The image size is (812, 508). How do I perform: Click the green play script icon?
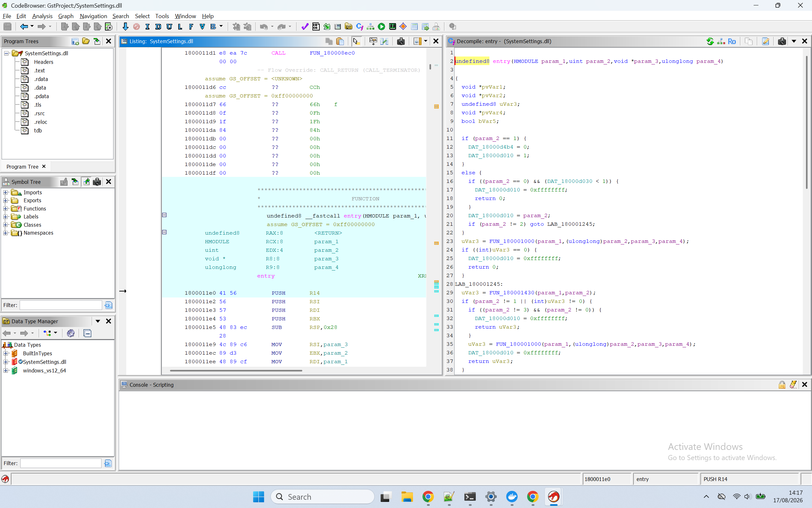(382, 27)
